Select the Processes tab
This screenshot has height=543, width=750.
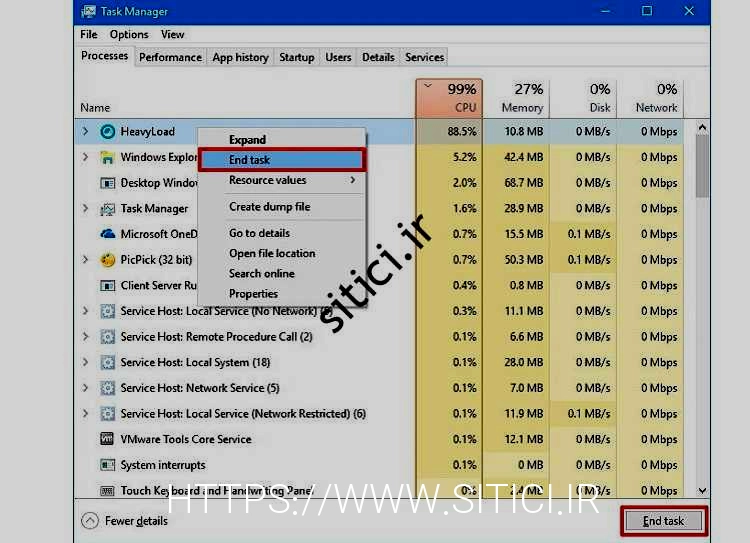coord(105,56)
